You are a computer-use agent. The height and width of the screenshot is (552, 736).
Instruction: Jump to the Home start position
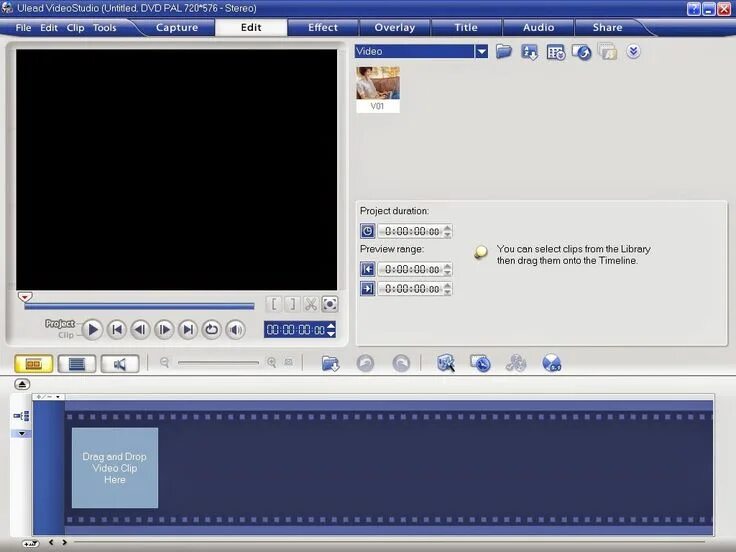pos(116,330)
